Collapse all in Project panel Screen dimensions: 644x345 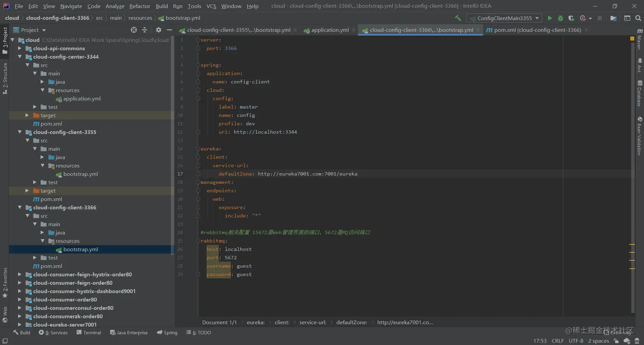click(144, 30)
